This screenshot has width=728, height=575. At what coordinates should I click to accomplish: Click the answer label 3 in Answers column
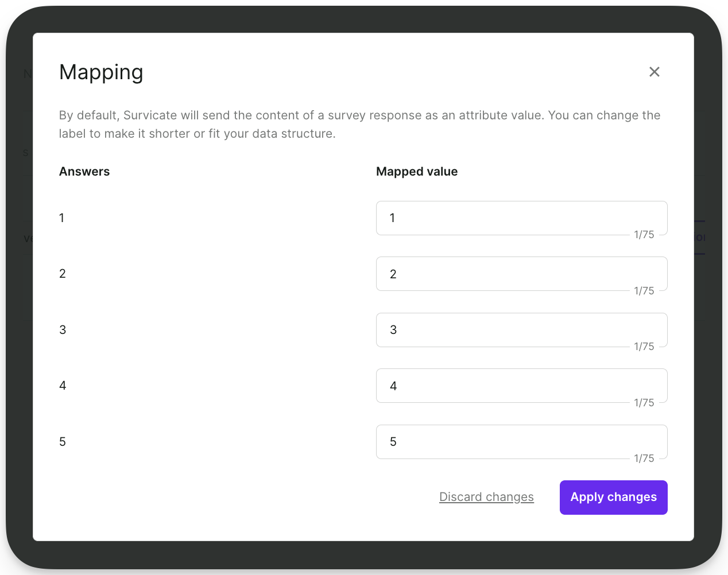click(x=63, y=330)
